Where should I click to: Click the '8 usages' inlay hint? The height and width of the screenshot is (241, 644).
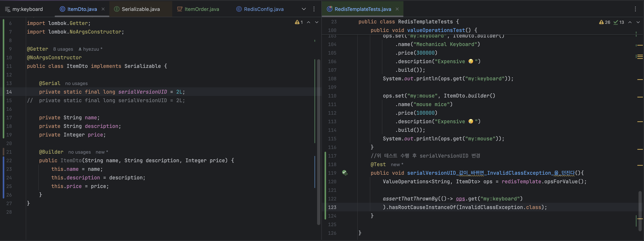[x=63, y=49]
